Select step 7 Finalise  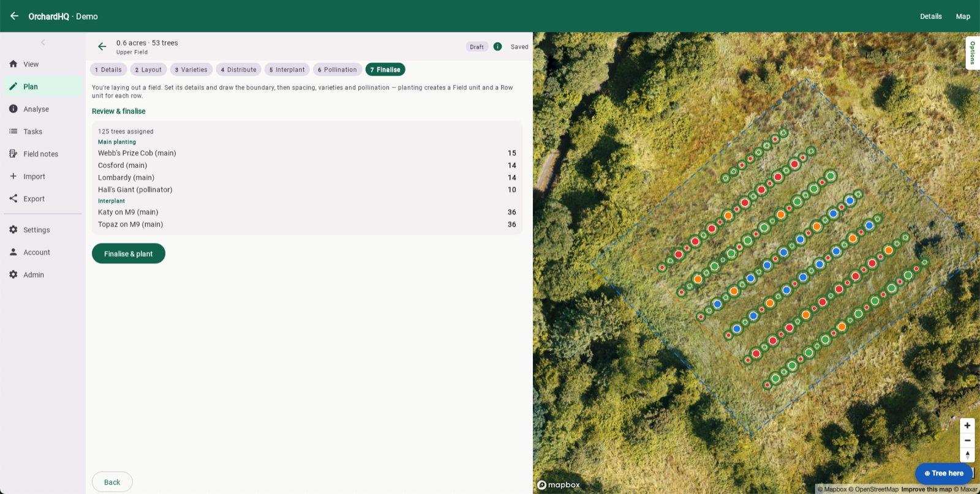(385, 70)
